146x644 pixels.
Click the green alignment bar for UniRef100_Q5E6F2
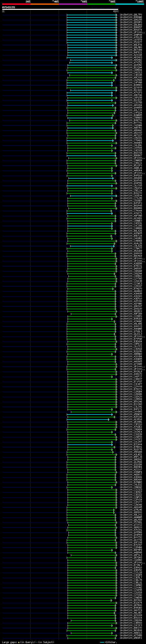tap(92, 638)
